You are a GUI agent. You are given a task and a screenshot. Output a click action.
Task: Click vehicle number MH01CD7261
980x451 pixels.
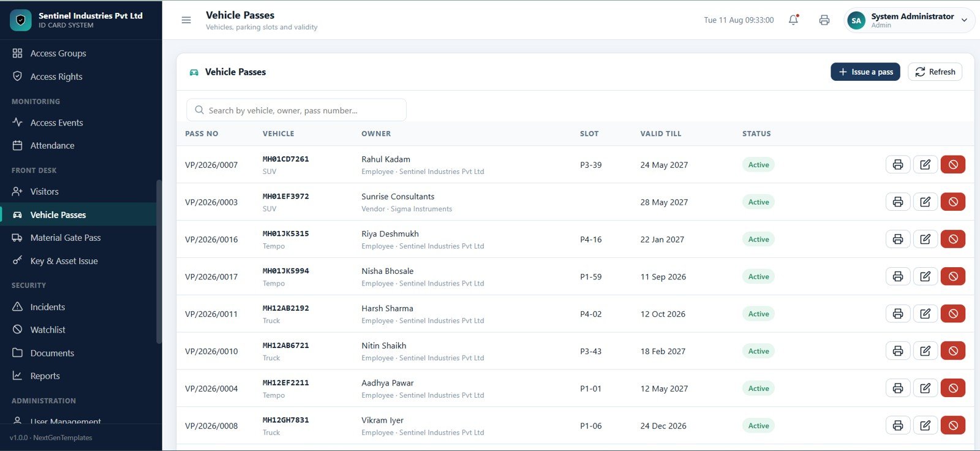tap(286, 159)
